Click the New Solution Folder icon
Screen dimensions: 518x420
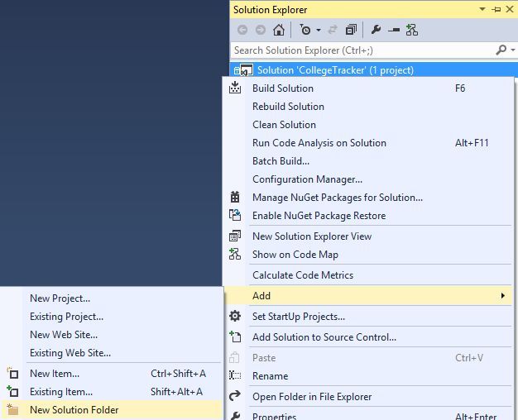[12, 410]
